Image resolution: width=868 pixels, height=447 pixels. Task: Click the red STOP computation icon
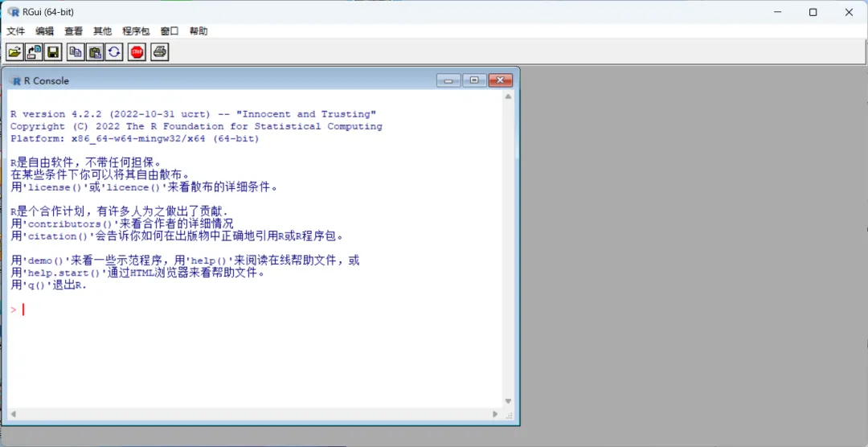pyautogui.click(x=137, y=52)
